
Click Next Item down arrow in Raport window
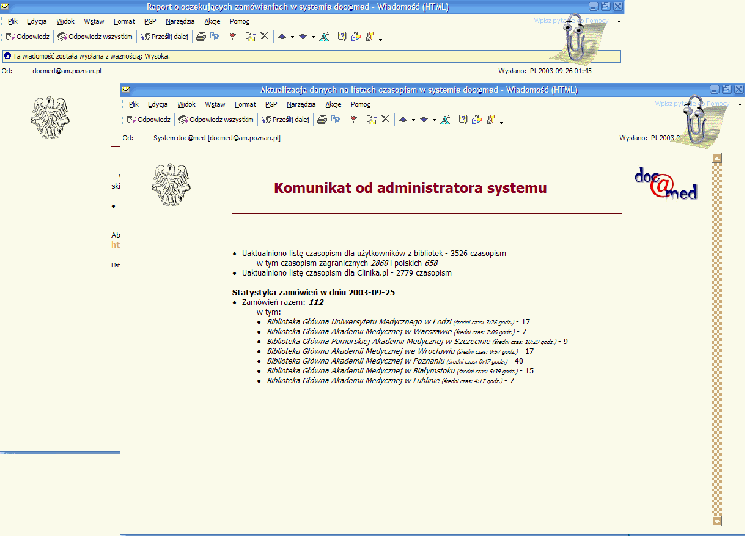303,36
